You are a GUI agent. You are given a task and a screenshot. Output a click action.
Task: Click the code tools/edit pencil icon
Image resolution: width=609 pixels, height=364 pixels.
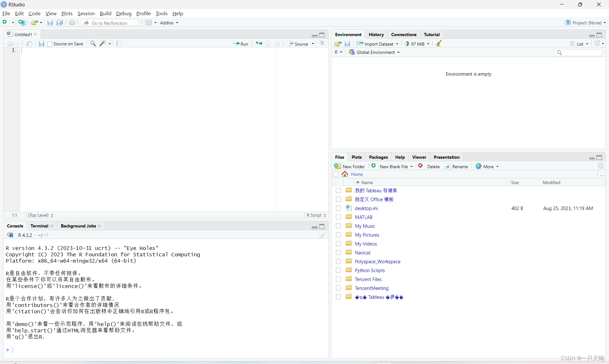pos(104,43)
